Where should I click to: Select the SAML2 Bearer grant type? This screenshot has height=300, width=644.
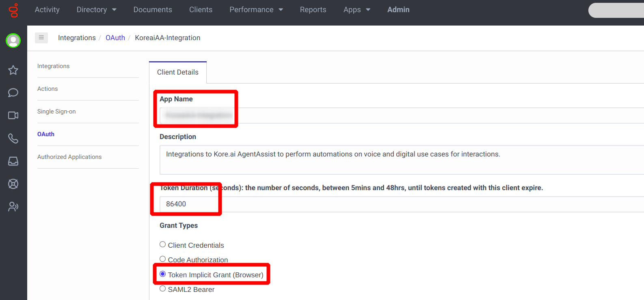163,289
